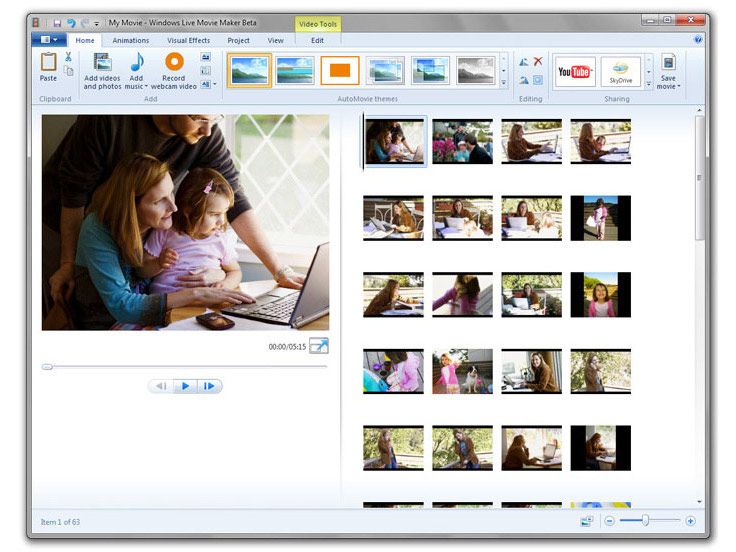Select the first storyboard clip of family at laptop
736x552 pixels.
[394, 141]
